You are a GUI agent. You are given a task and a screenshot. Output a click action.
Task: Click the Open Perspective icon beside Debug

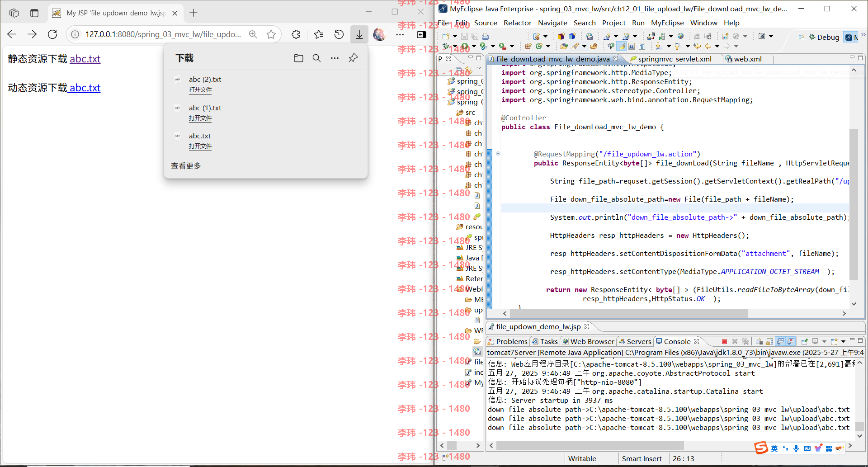pos(802,37)
